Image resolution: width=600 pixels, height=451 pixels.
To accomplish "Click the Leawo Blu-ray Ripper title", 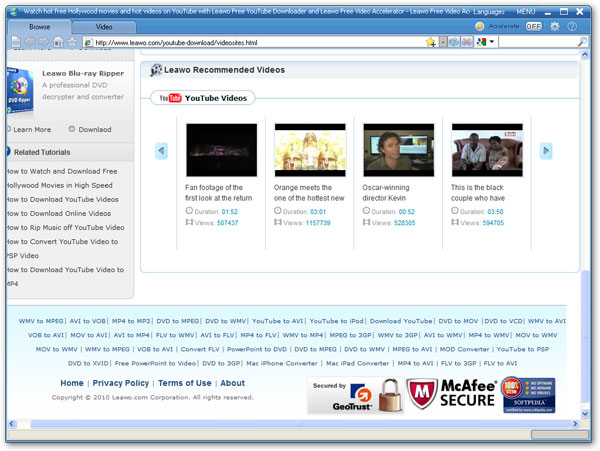I will [x=83, y=73].
